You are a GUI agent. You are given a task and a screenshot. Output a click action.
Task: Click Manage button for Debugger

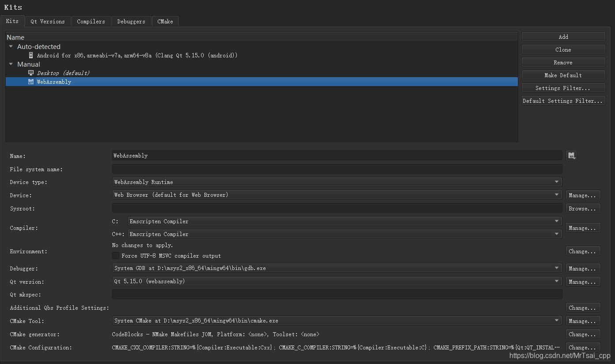point(583,268)
